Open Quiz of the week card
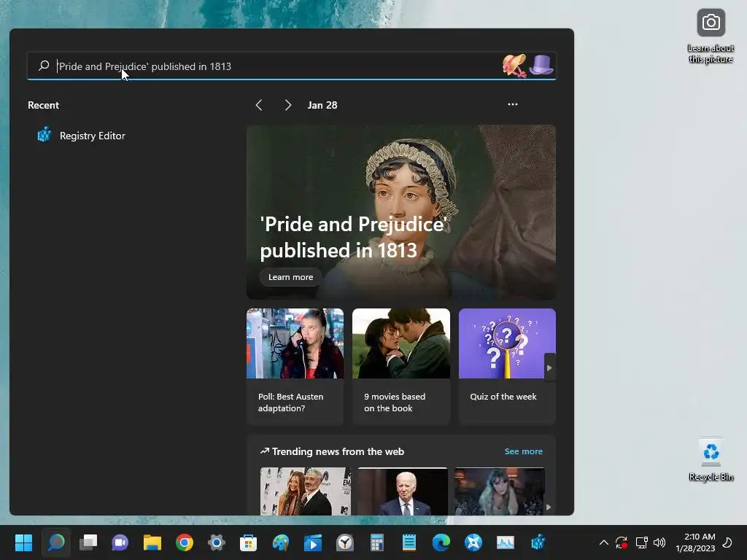The height and width of the screenshot is (560, 747). (x=507, y=366)
